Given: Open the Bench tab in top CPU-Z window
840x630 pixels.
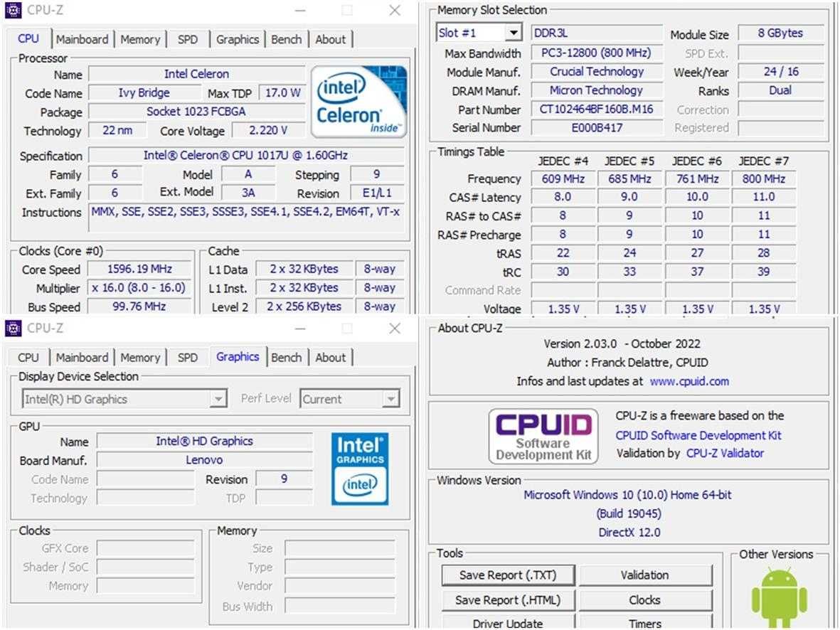Looking at the screenshot, I should coord(286,40).
